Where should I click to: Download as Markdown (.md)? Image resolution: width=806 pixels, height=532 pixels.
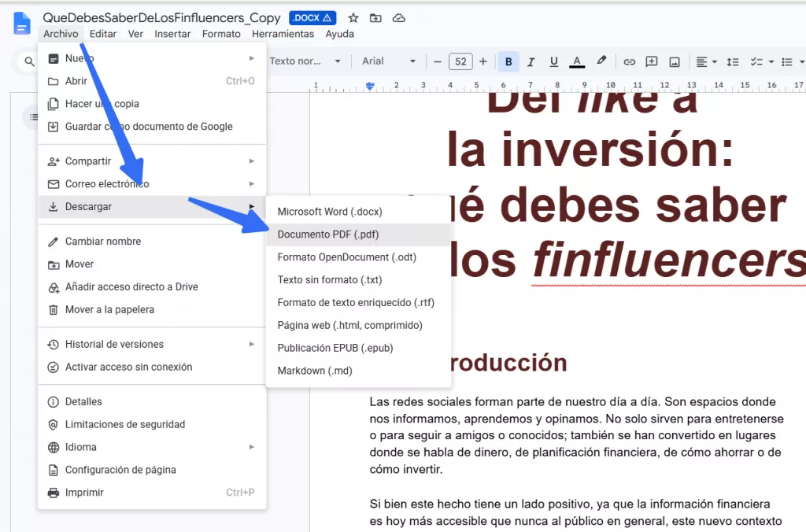pyautogui.click(x=358, y=371)
